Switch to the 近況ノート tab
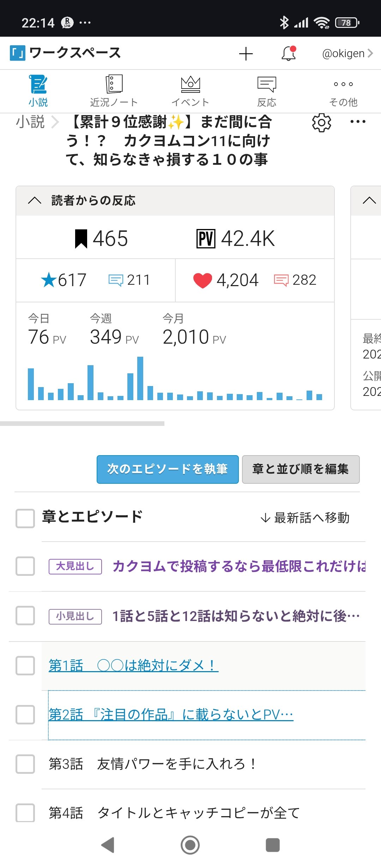This screenshot has height=868, width=381. [x=114, y=91]
